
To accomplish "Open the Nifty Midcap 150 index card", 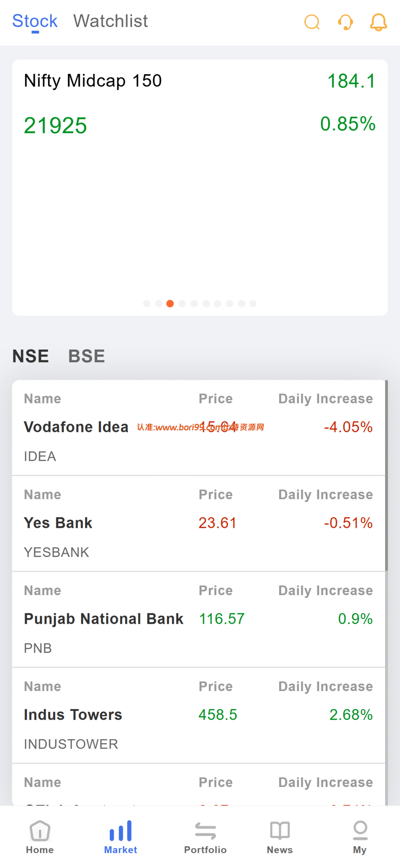I will coord(200,188).
